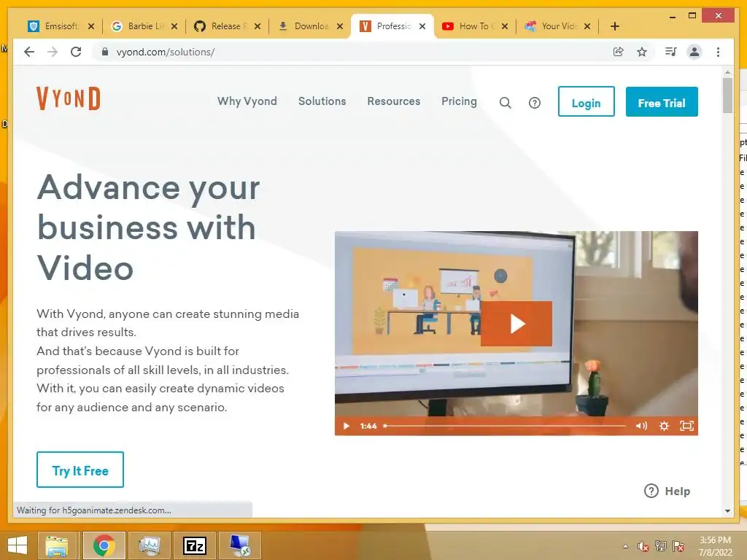Open the system monitor taskbar icon

149,545
